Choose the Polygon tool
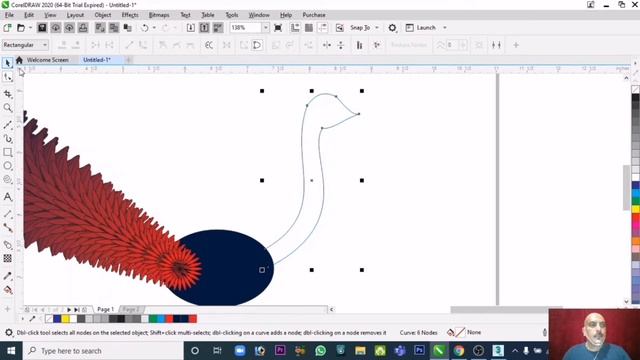Screen dimensions: 640x360 point(7,179)
